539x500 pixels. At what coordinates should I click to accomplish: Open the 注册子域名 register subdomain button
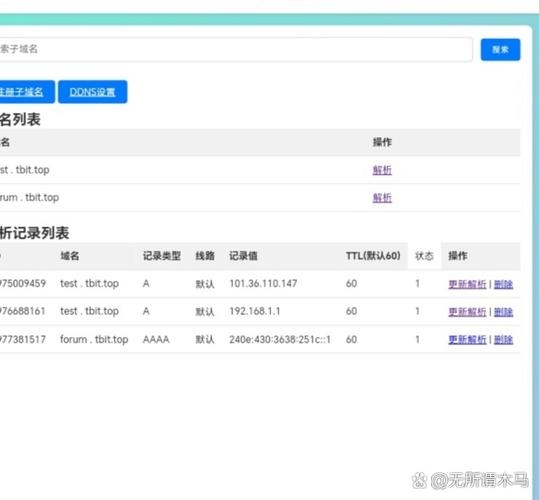click(27, 92)
